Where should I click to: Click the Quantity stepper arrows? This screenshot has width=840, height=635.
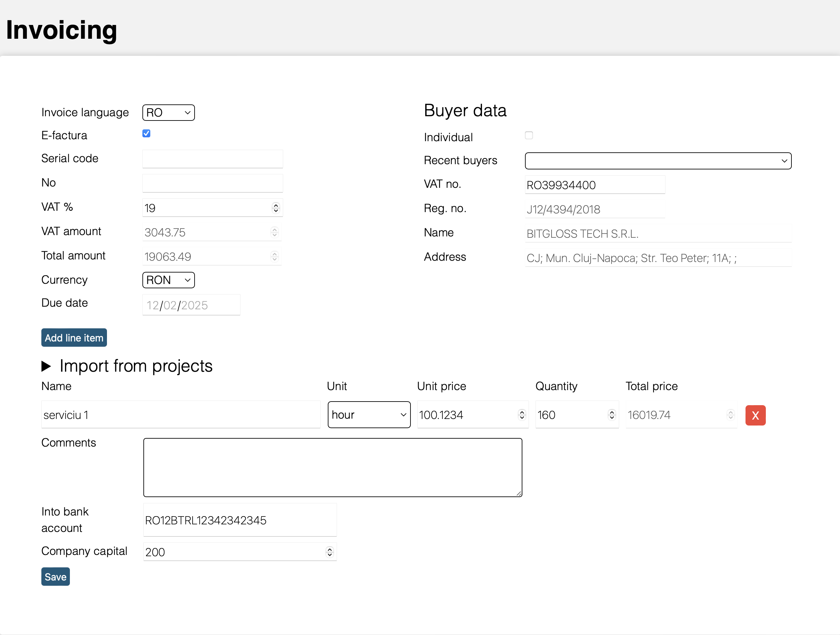[611, 415]
